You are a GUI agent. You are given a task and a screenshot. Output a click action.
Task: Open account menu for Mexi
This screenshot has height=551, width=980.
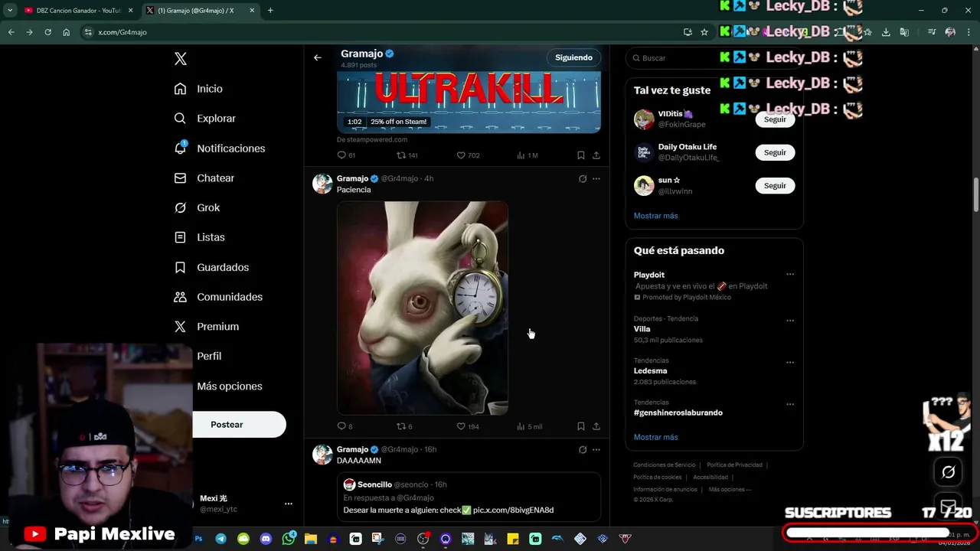289,504
